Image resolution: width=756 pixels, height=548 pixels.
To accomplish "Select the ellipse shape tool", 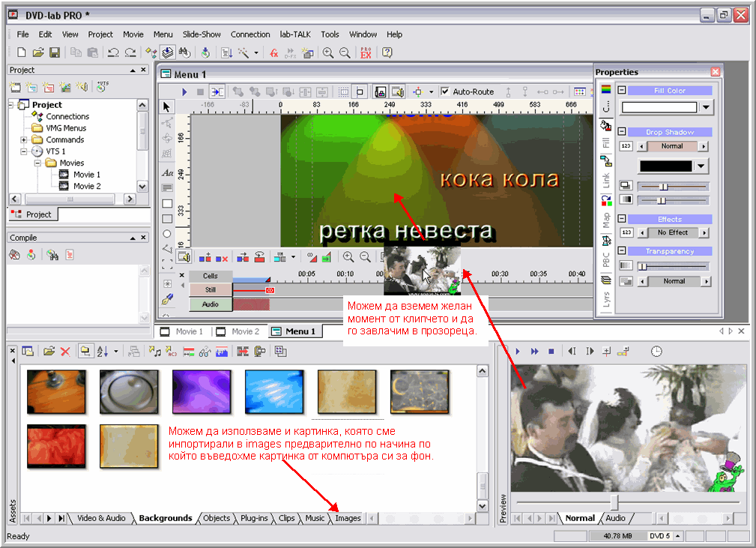I will click(x=167, y=234).
